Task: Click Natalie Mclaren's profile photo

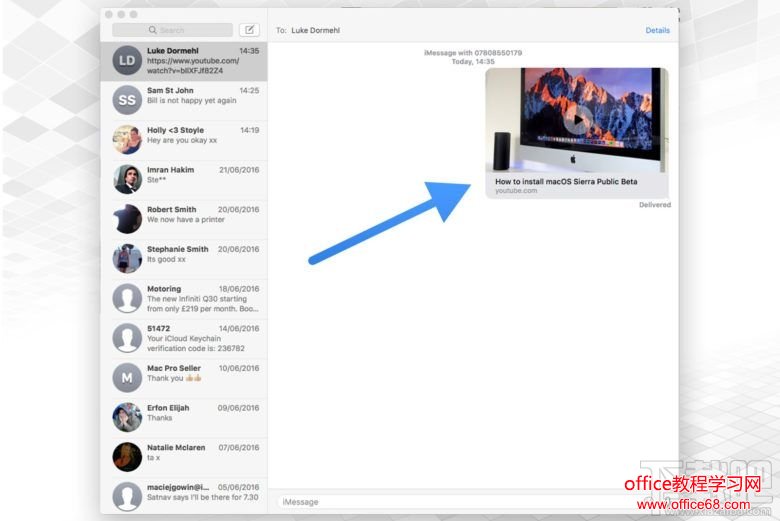Action: coord(127,456)
